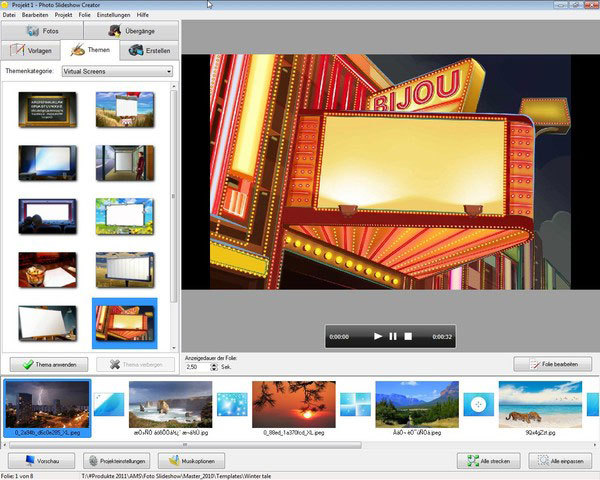
Task: Open the Fotos tab
Action: [42, 31]
